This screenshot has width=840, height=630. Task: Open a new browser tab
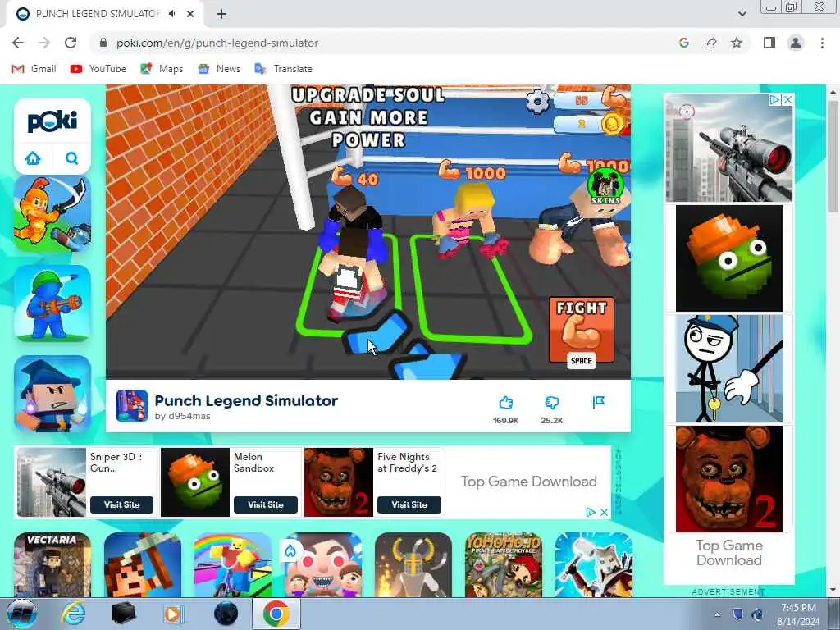click(x=221, y=14)
